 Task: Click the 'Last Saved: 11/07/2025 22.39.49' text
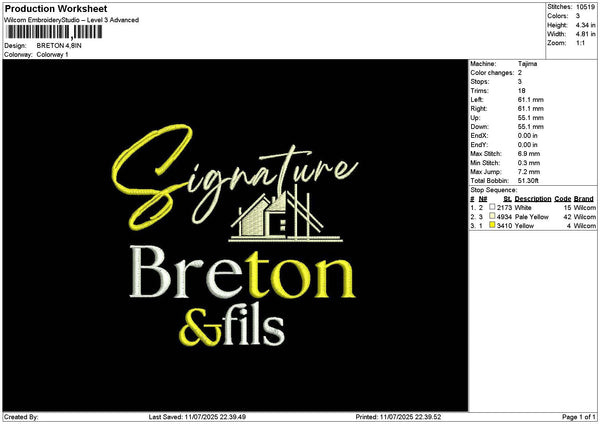click(x=197, y=417)
